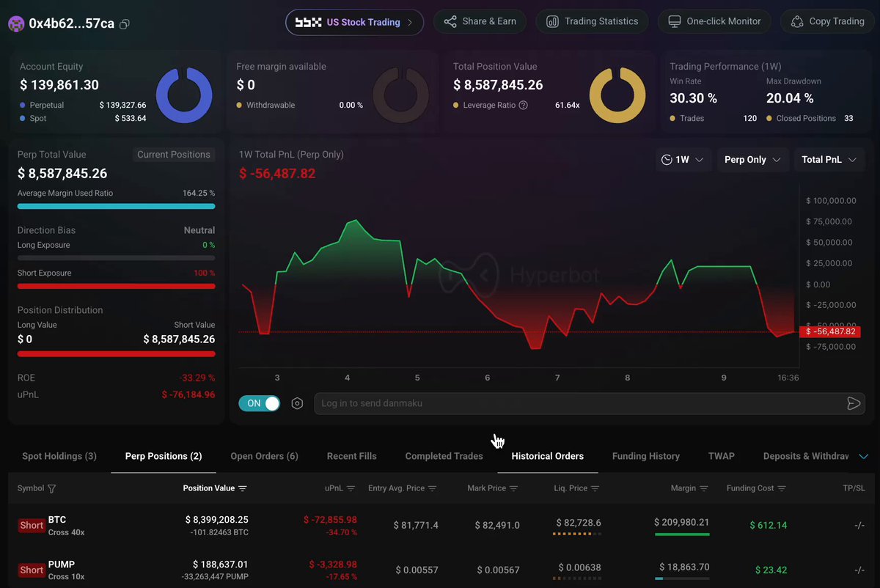Screen dimensions: 880x588
Task: Click the Leverage Ratio help icon
Action: [x=523, y=106]
